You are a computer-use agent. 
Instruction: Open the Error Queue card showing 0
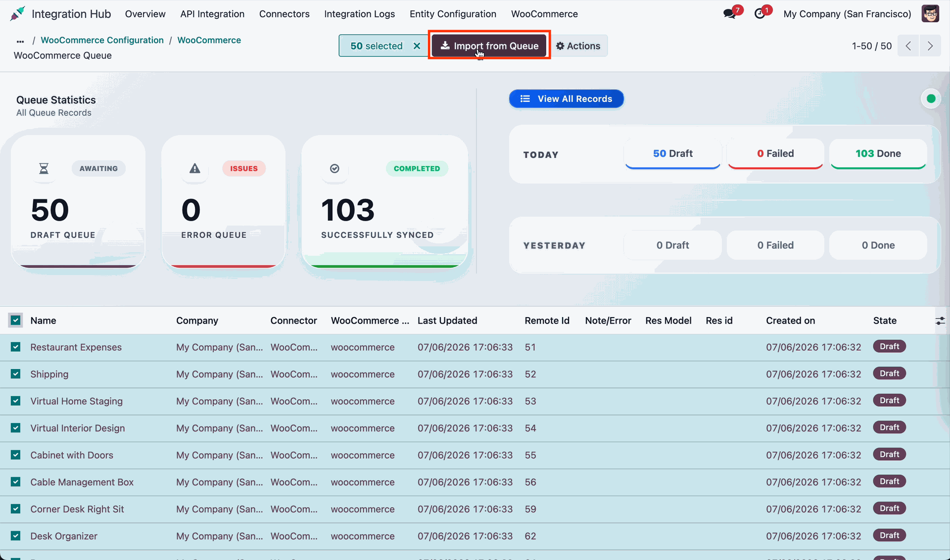(224, 202)
